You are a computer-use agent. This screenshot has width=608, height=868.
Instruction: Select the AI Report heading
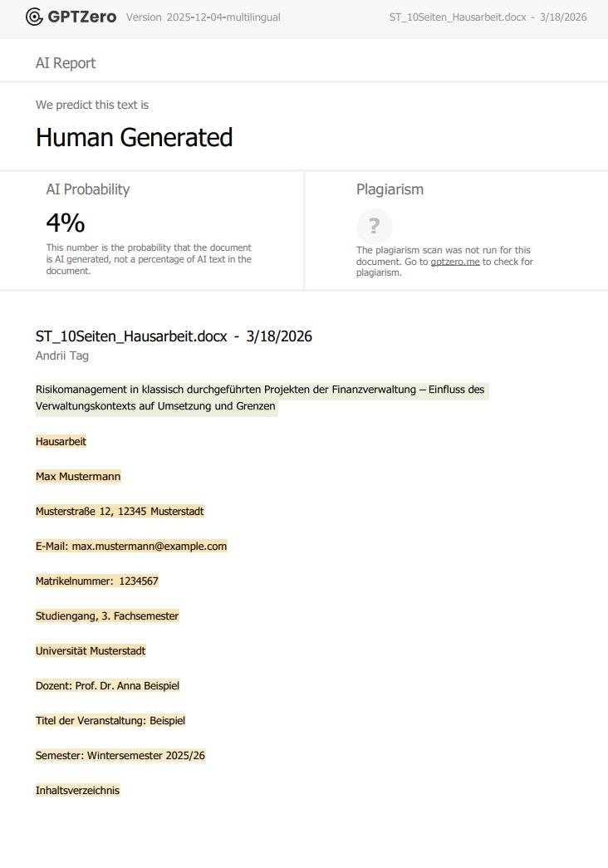(66, 63)
